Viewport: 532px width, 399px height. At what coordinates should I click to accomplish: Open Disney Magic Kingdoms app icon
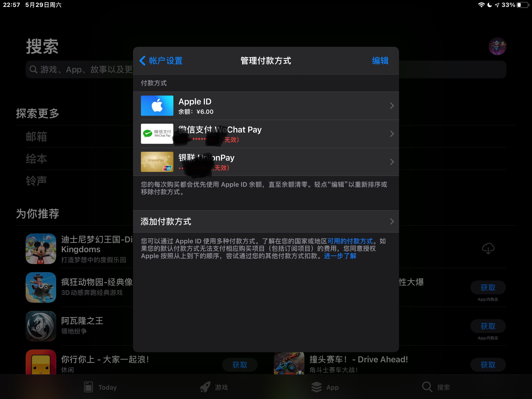pos(41,249)
